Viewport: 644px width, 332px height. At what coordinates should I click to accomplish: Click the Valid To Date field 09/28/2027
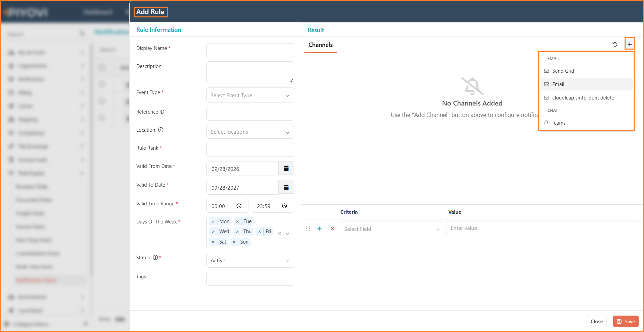[x=242, y=187]
